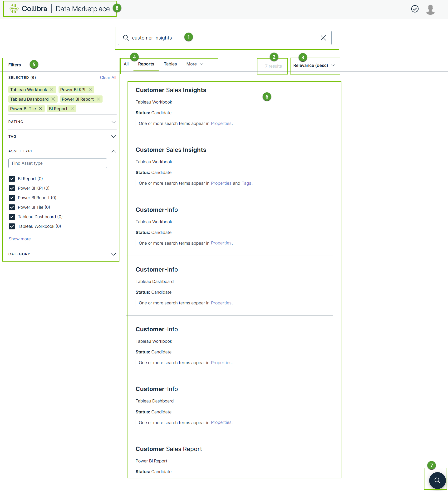This screenshot has height=491, width=448.
Task: Uncheck the BI Report asset type checkbox
Action: (x=12, y=179)
